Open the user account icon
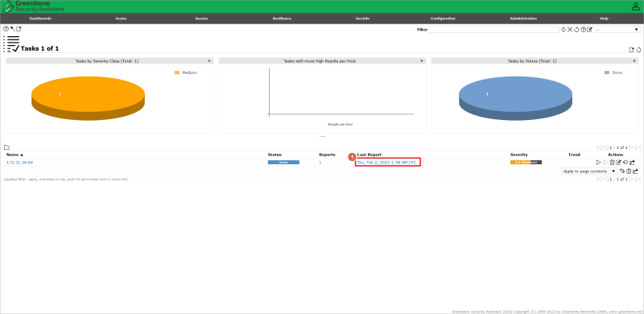 [x=635, y=6]
